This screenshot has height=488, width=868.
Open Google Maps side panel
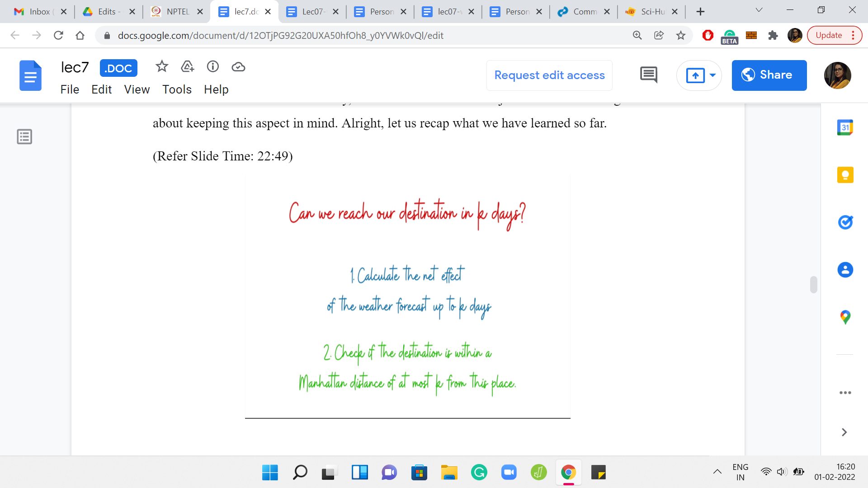[844, 317]
